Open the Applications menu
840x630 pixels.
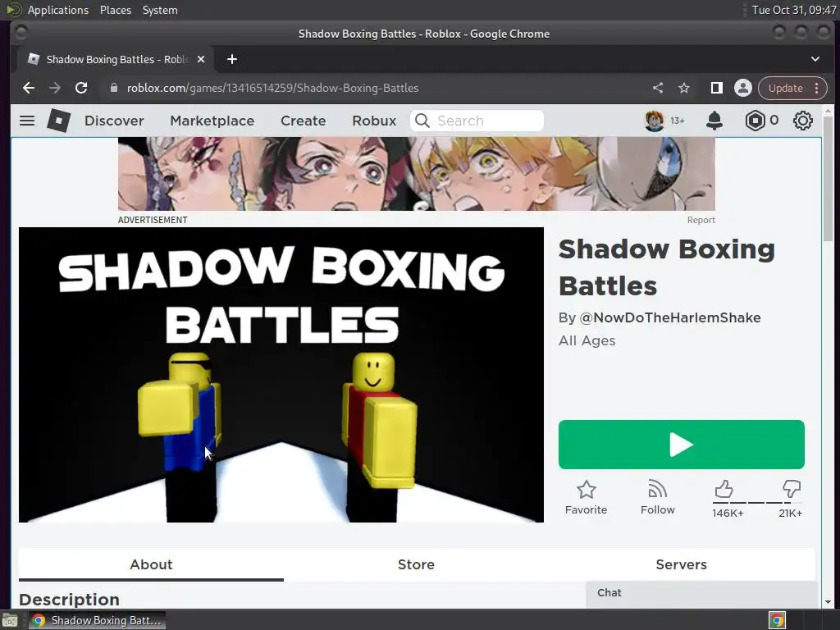[x=58, y=10]
